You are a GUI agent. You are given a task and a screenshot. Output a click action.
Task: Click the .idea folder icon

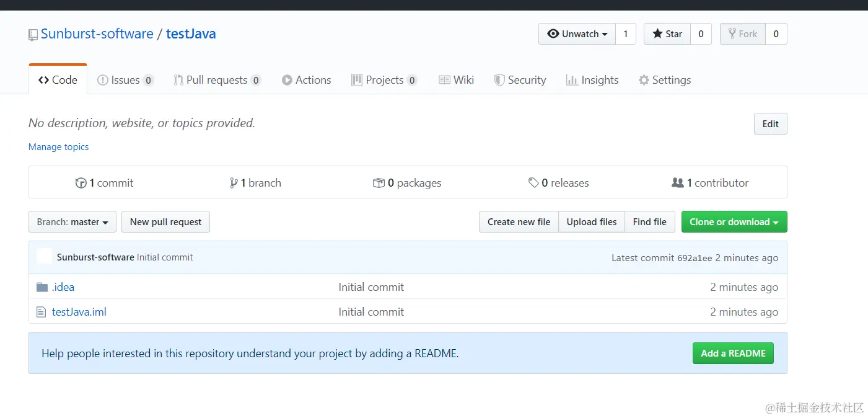pyautogui.click(x=42, y=287)
